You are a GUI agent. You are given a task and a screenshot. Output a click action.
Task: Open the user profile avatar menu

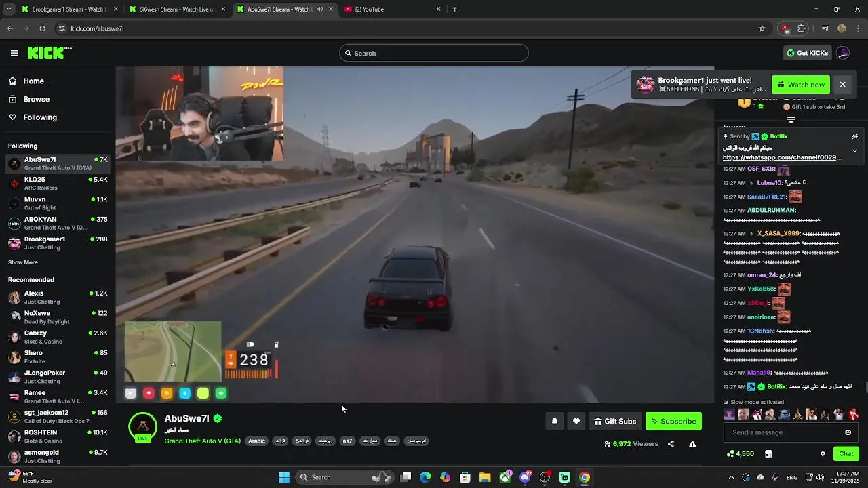tap(843, 53)
